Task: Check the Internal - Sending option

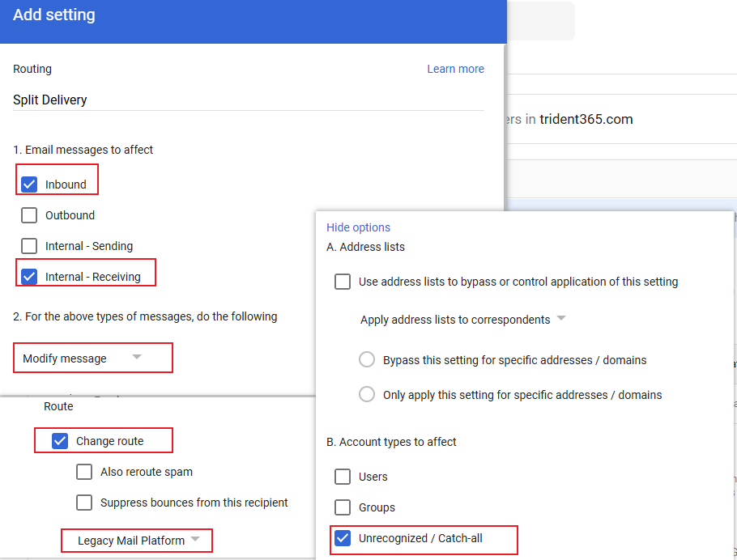Action: [29, 246]
